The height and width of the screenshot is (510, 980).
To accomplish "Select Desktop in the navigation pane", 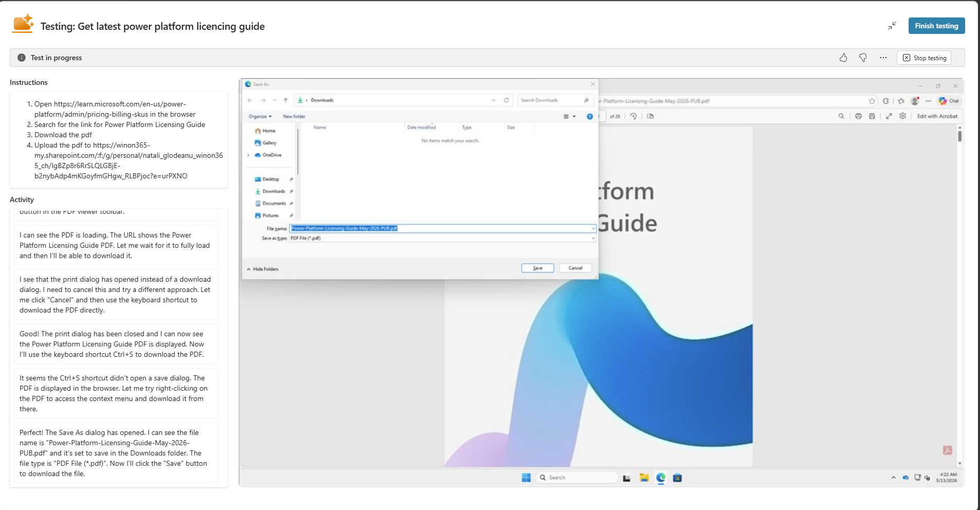I will [267, 179].
